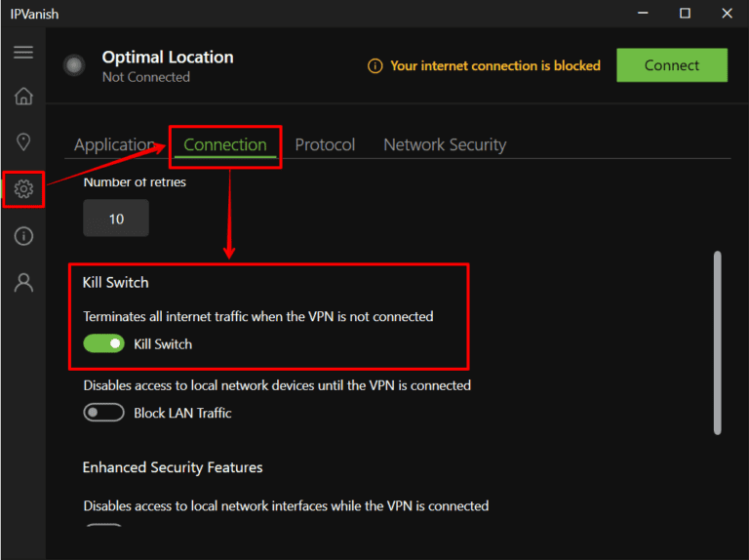
Task: Disable the Kill Switch toggle
Action: pyautogui.click(x=103, y=343)
